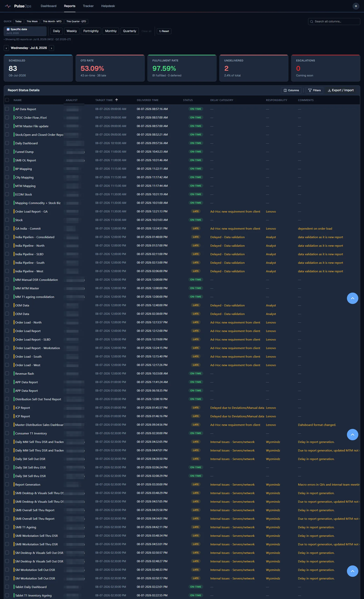This screenshot has height=599, width=364.
Task: Click 'Dahsboard format changed.' comment
Action: 317,425
